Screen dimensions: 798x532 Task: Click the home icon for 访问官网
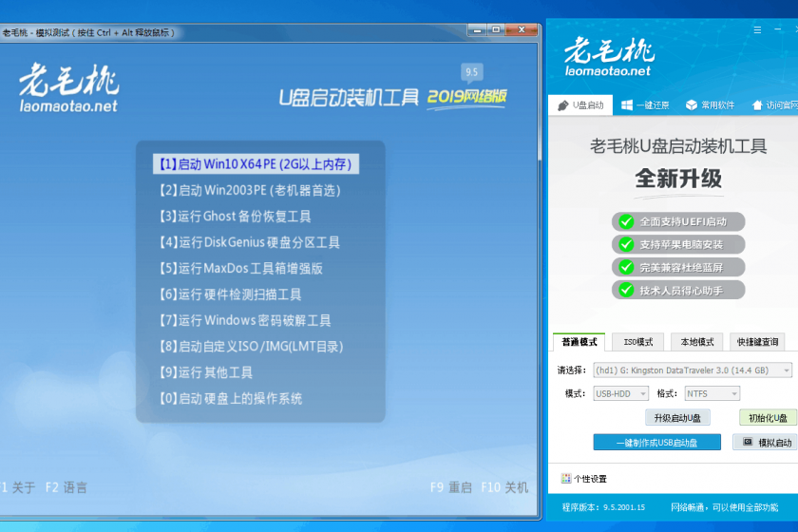[757, 105]
